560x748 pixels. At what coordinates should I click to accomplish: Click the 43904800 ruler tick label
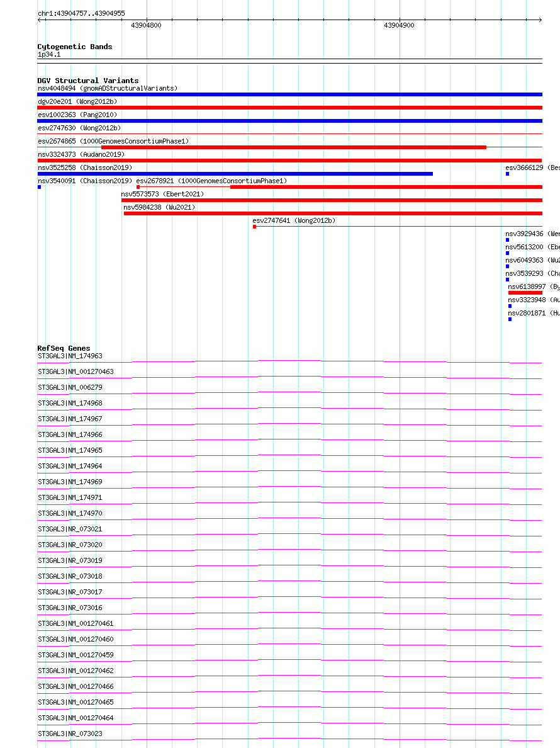[x=147, y=25]
